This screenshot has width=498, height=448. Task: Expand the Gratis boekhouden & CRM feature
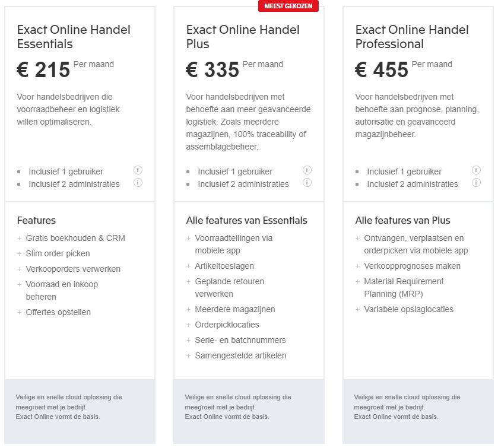pyautogui.click(x=75, y=238)
